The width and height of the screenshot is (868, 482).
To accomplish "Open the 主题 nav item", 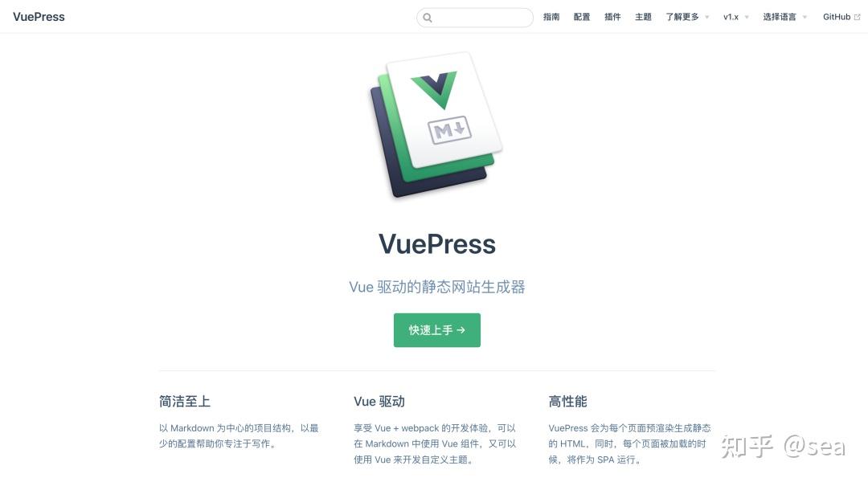I will point(643,17).
